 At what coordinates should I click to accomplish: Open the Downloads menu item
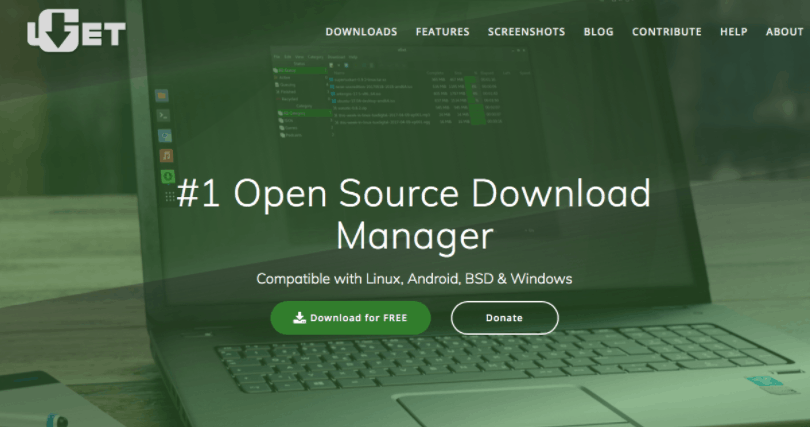pyautogui.click(x=361, y=32)
